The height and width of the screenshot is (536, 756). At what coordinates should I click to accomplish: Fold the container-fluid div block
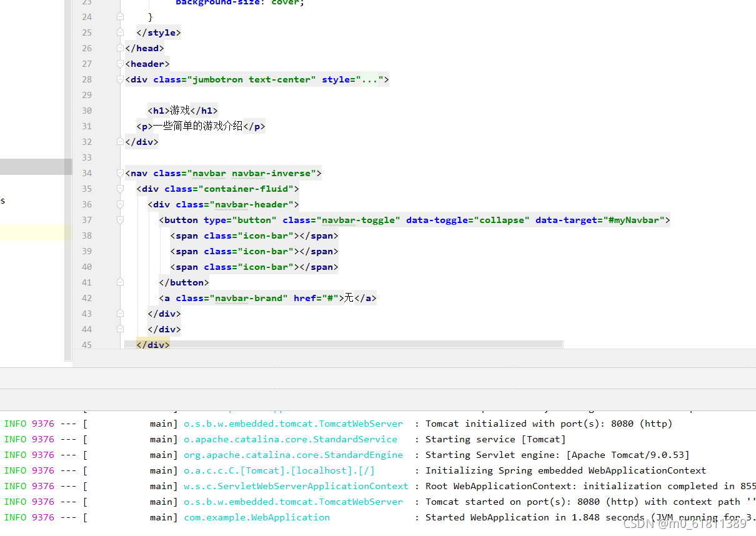click(120, 189)
